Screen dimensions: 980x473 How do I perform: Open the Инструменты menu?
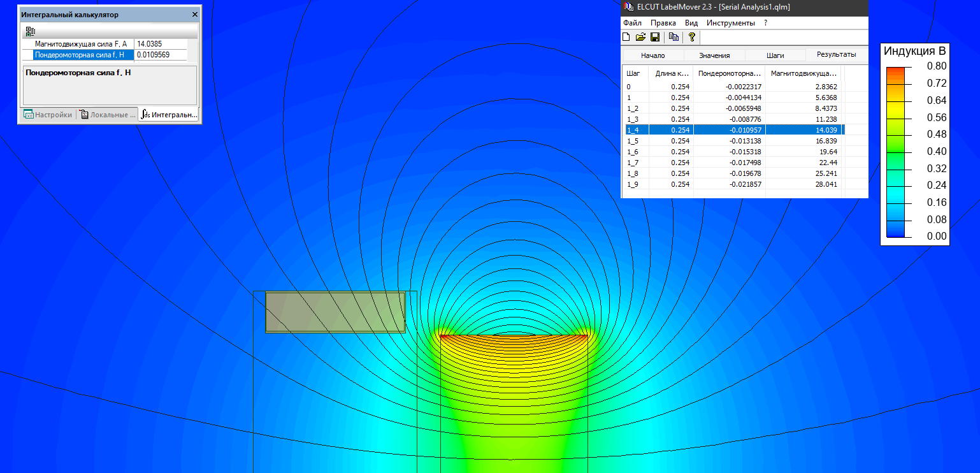[x=731, y=23]
